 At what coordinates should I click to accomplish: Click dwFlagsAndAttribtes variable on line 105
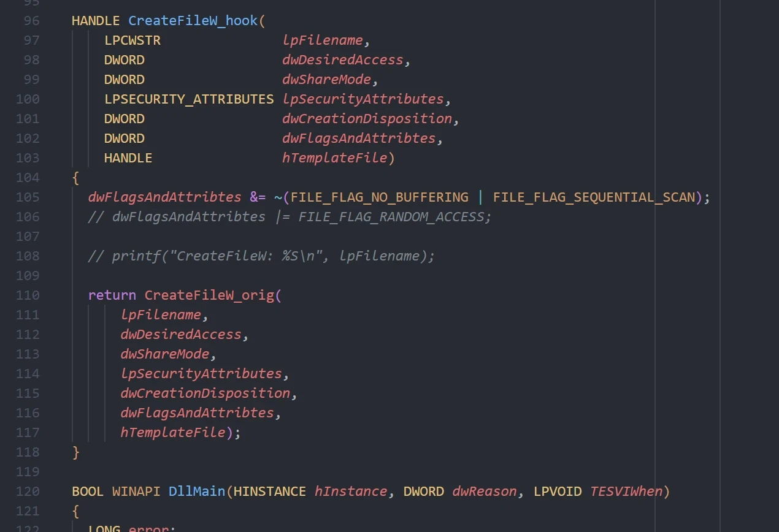point(165,197)
